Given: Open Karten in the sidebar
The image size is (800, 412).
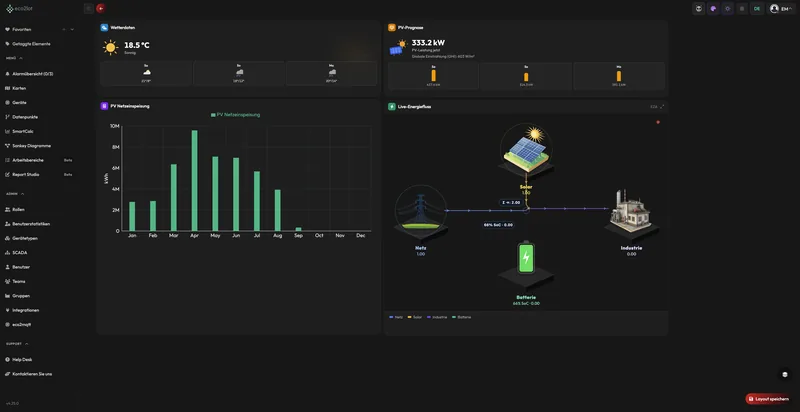Looking at the screenshot, I should pos(19,88).
